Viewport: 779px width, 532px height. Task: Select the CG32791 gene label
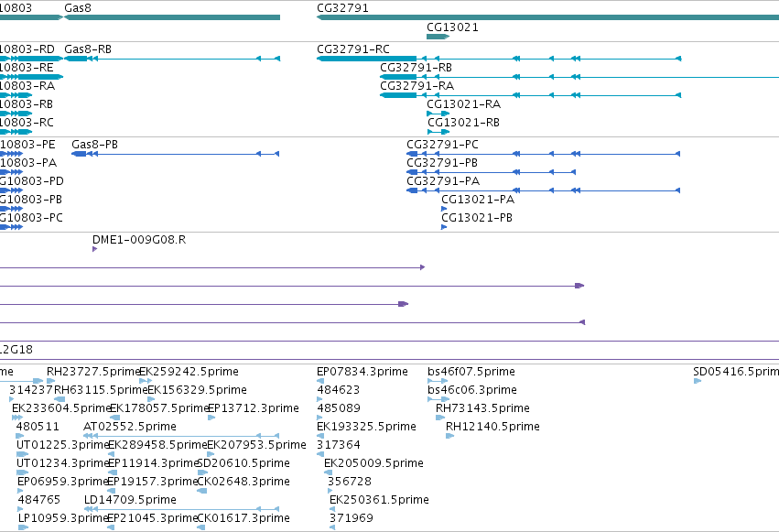pos(342,8)
